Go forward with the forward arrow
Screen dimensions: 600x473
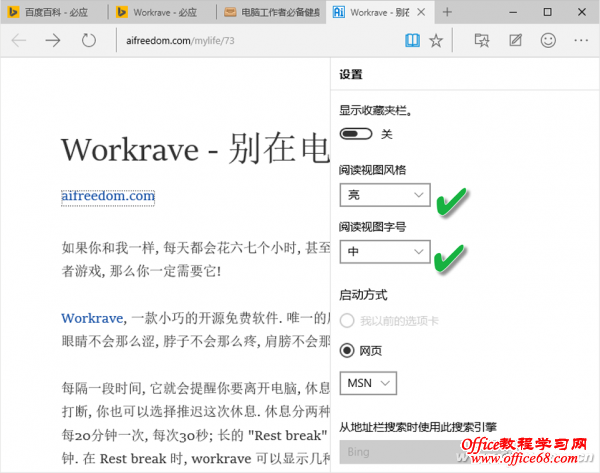point(53,40)
